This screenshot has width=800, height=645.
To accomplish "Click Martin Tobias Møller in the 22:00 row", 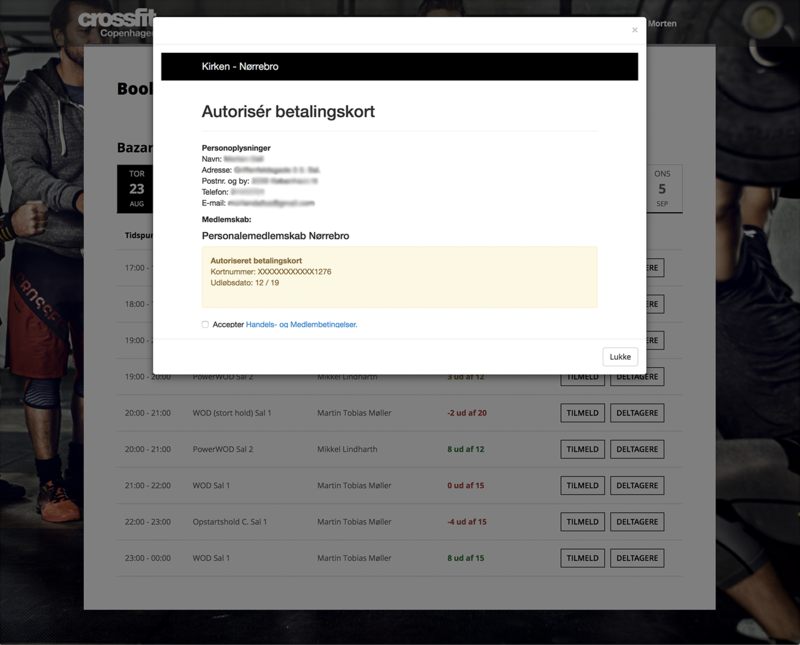I will click(354, 522).
